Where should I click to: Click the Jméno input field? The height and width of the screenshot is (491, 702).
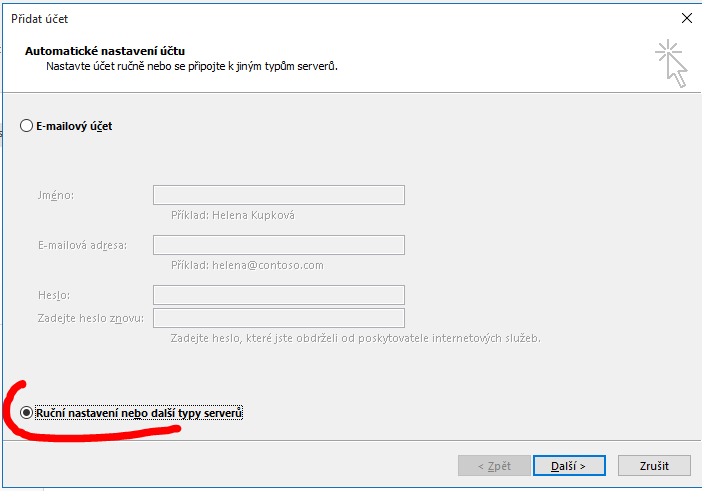click(x=279, y=195)
